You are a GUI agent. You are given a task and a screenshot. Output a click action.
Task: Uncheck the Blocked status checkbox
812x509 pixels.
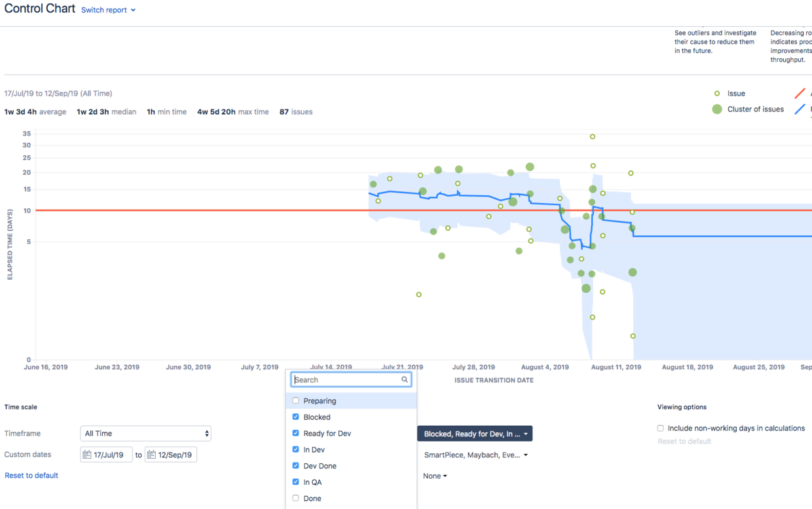tap(296, 417)
